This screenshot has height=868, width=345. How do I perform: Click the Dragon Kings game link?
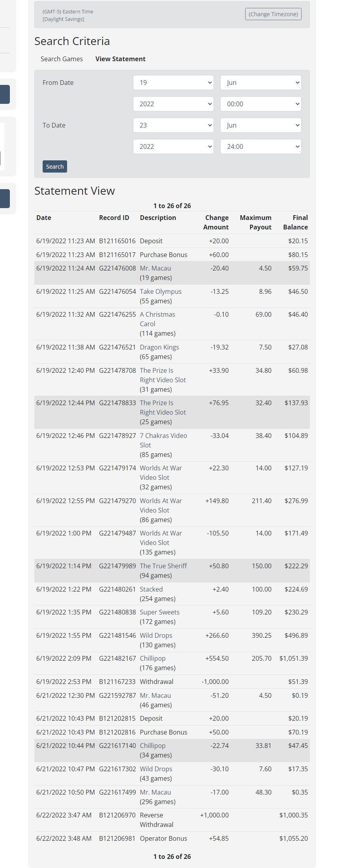click(x=159, y=347)
